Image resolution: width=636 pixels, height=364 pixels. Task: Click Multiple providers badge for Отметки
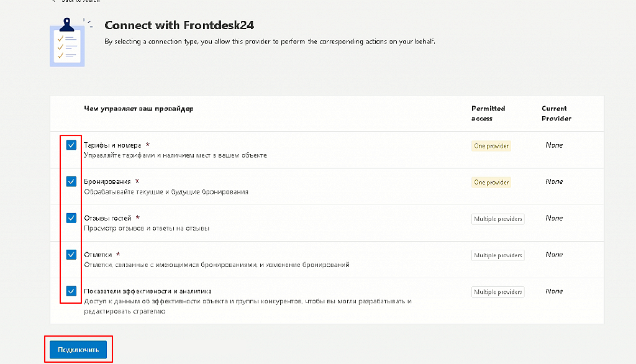tap(497, 255)
